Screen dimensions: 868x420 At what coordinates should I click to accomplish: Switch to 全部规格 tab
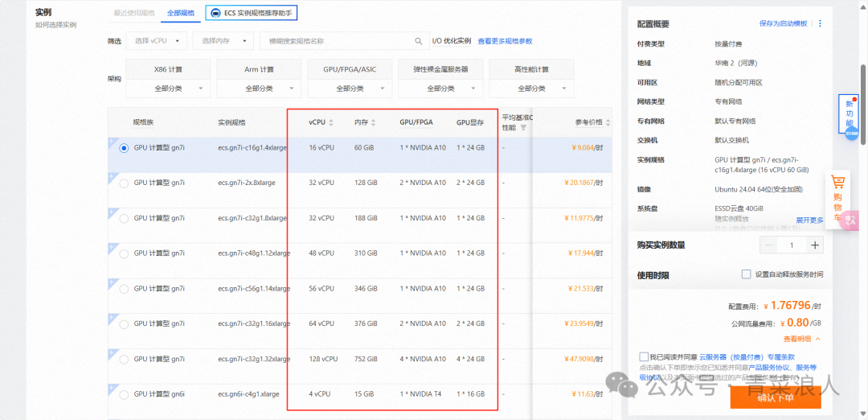(181, 13)
